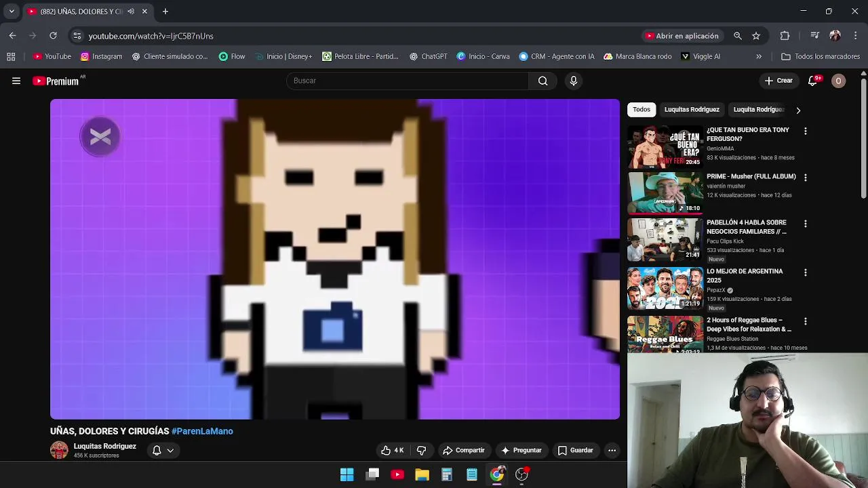Expand the tab search dropdown arrow
This screenshot has width=868, height=488.
tap(12, 12)
